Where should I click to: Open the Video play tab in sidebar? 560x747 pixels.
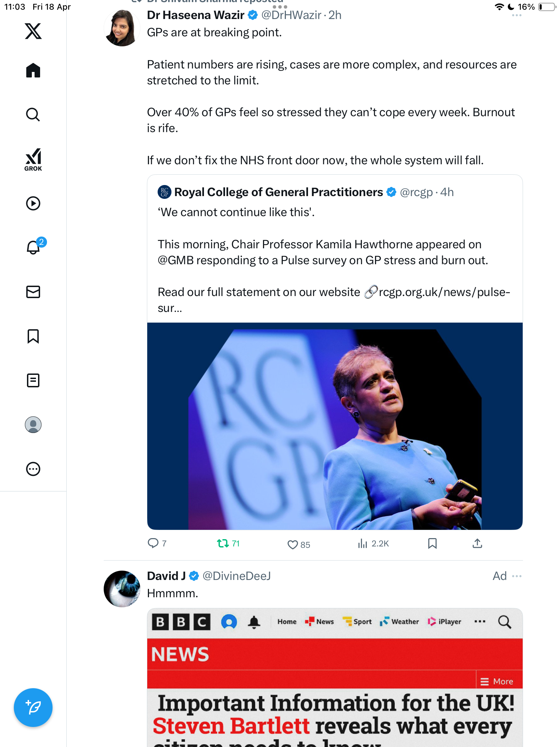(33, 203)
